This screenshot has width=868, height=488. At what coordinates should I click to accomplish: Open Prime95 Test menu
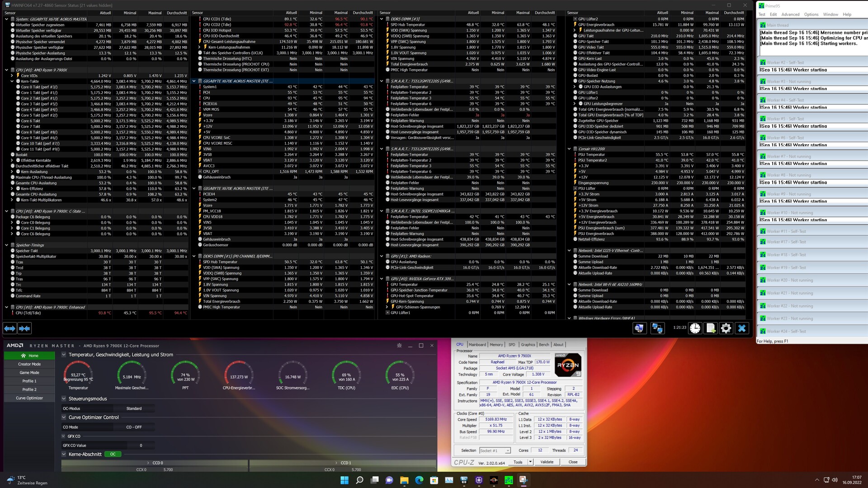pyautogui.click(x=762, y=14)
